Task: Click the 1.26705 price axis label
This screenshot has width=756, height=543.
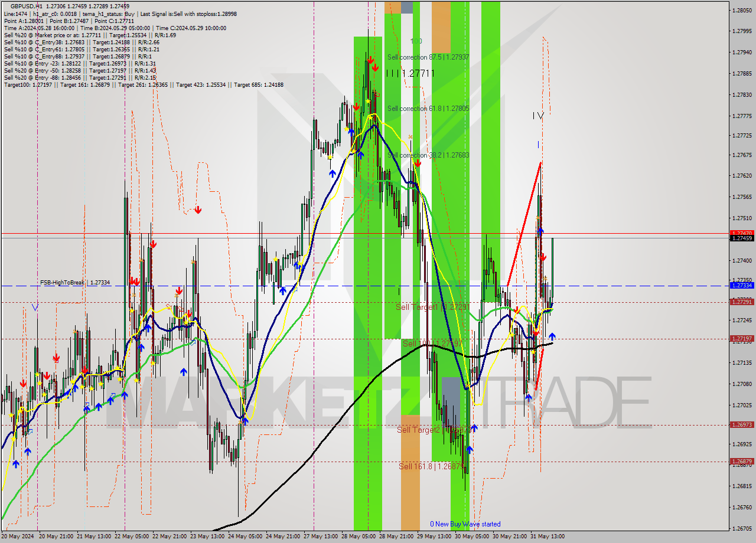Action: (x=742, y=528)
